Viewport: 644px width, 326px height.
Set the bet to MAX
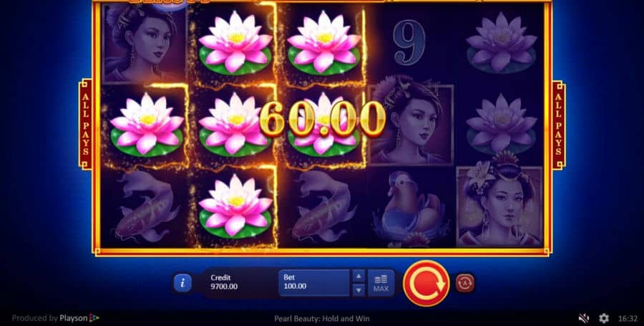click(381, 283)
